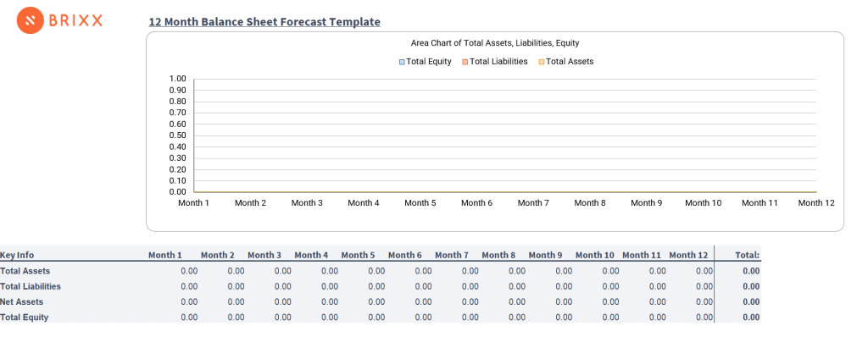Select the Key Info header cell
The image size is (868, 337).
(17, 255)
